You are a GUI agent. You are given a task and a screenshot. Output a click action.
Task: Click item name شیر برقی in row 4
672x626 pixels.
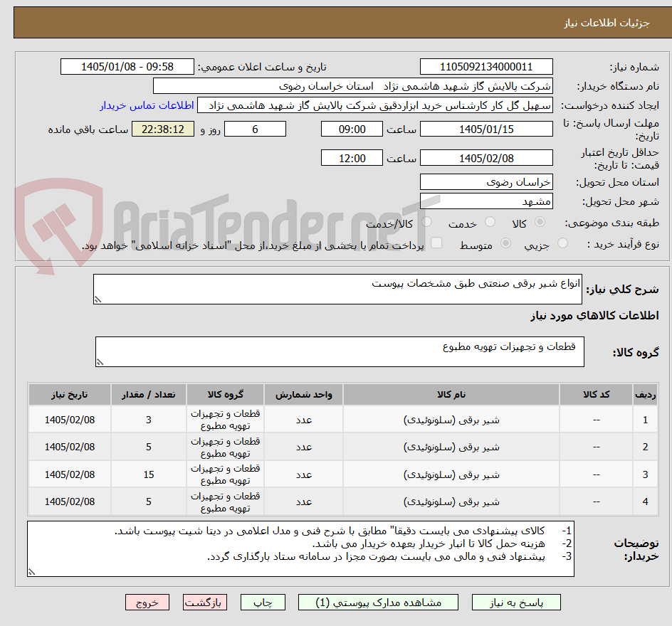451,502
